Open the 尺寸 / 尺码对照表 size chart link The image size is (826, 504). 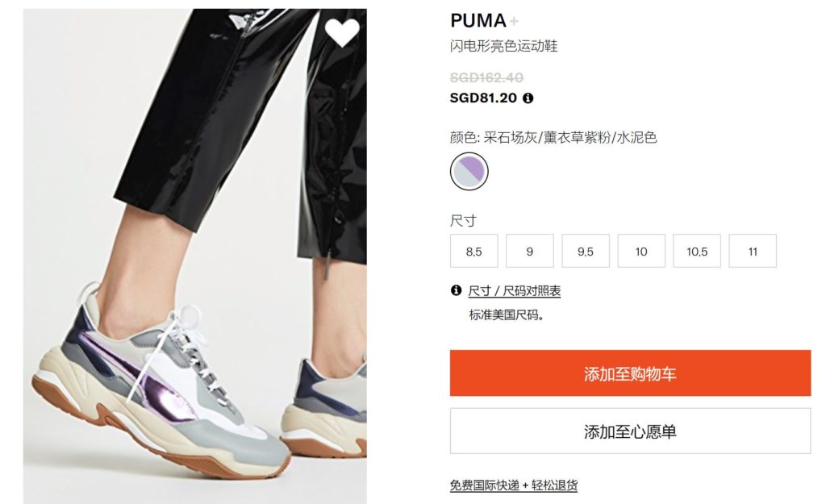click(514, 291)
